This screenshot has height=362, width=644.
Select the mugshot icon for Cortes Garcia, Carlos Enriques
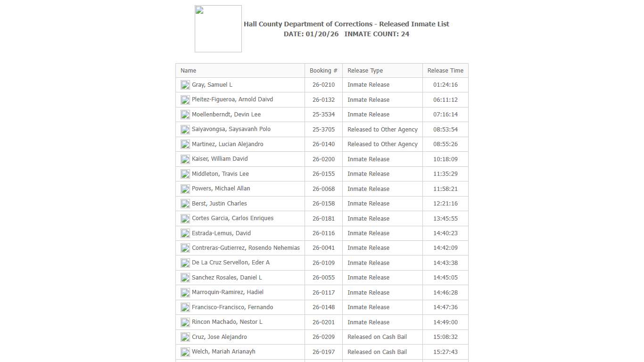[185, 218]
